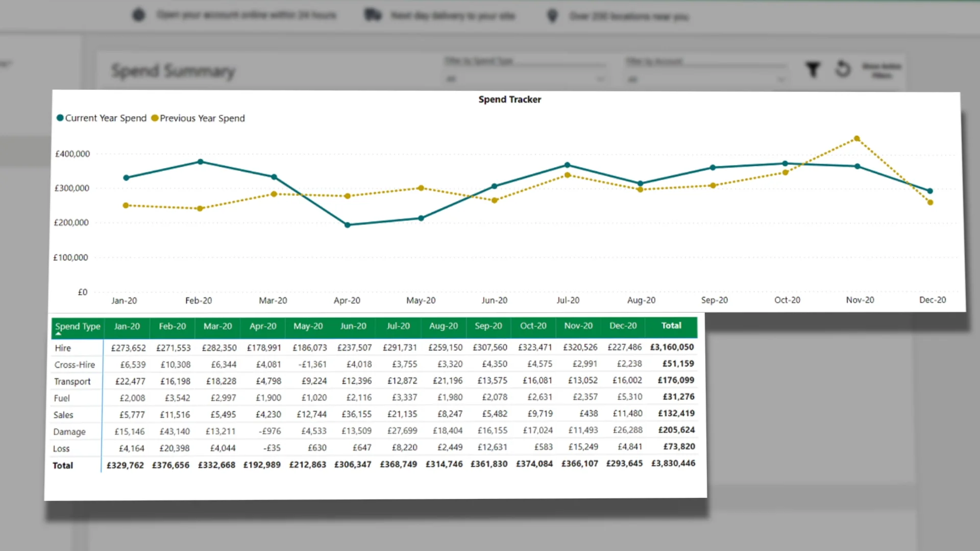
Task: Click the delivery truck icon in top banner
Action: (x=373, y=15)
